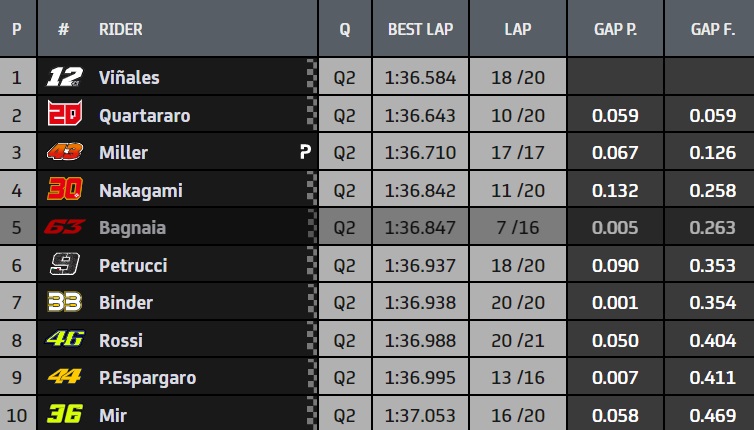Click the pit 'P' indicator beside Miller

(x=303, y=153)
